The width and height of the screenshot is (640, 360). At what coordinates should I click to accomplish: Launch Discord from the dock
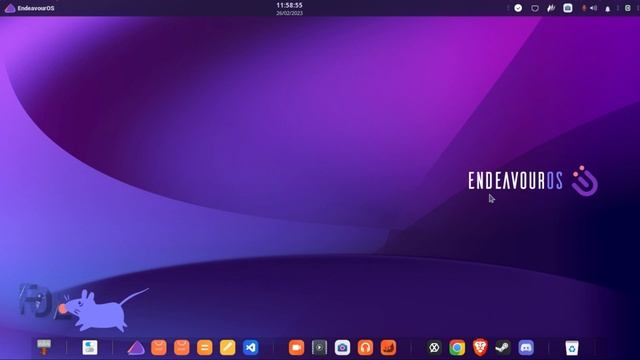click(526, 348)
